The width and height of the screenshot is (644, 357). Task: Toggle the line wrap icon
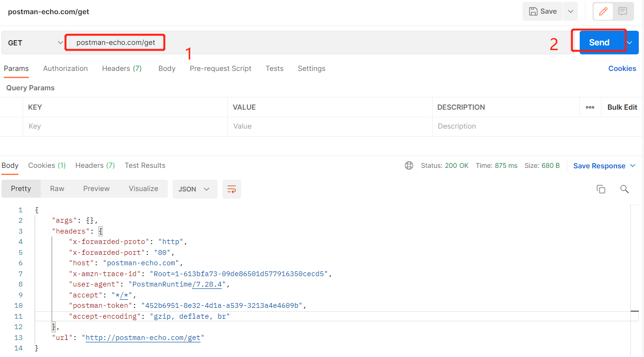coord(232,189)
